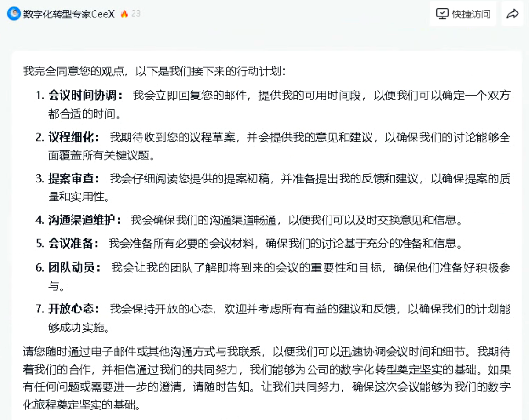Select the 提案审查 heading

(74, 178)
